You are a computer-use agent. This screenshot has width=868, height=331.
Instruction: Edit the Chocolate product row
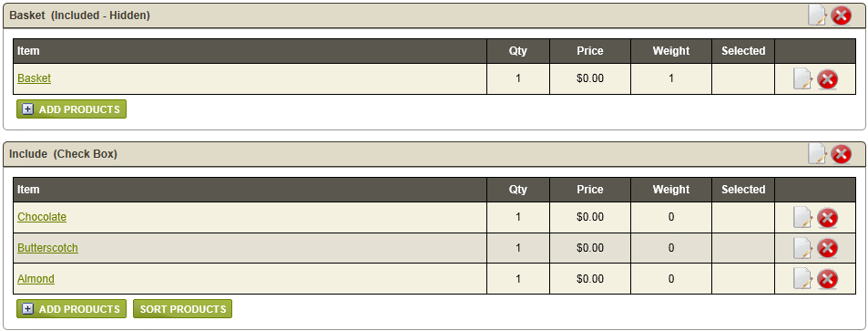[803, 217]
